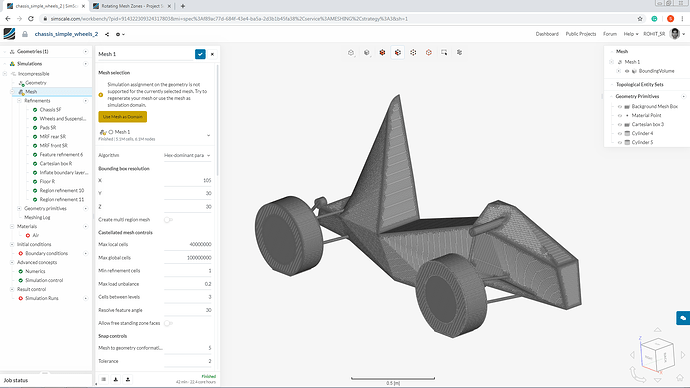Click the share project icon

[x=107, y=34]
